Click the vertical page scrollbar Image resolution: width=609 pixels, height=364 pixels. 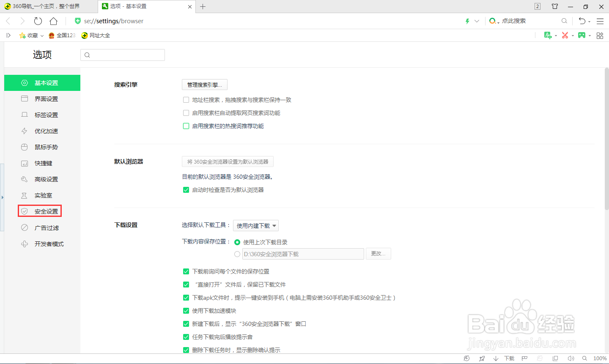[607, 138]
